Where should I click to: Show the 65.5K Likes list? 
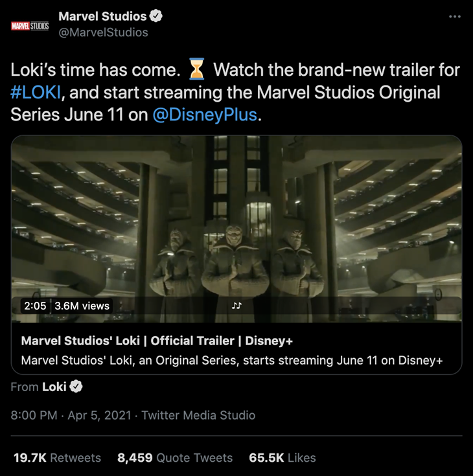click(x=283, y=458)
